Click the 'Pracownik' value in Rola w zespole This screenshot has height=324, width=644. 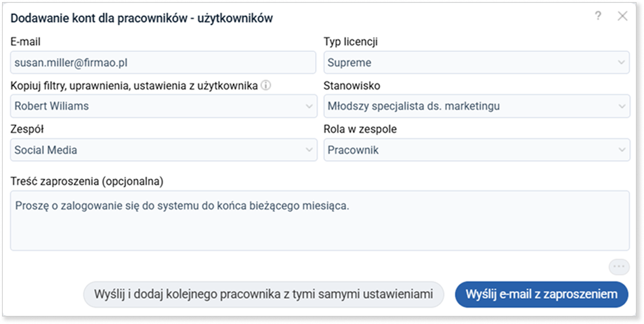(x=353, y=150)
